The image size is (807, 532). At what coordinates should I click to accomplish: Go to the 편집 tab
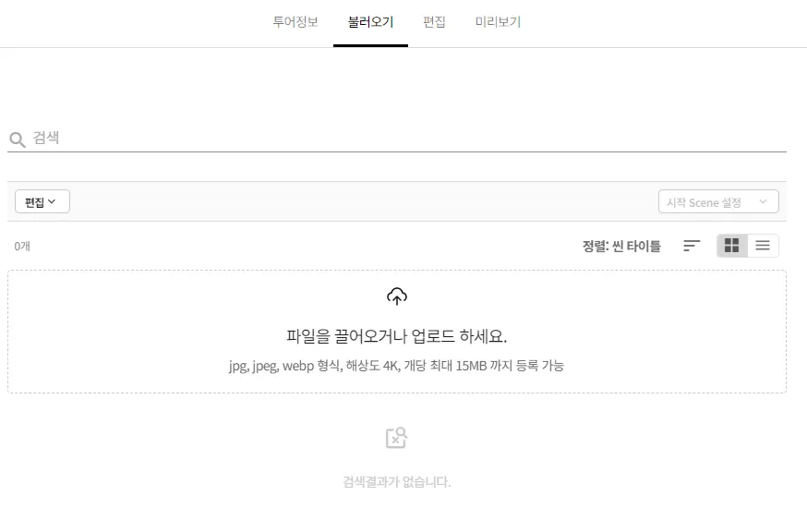(434, 22)
